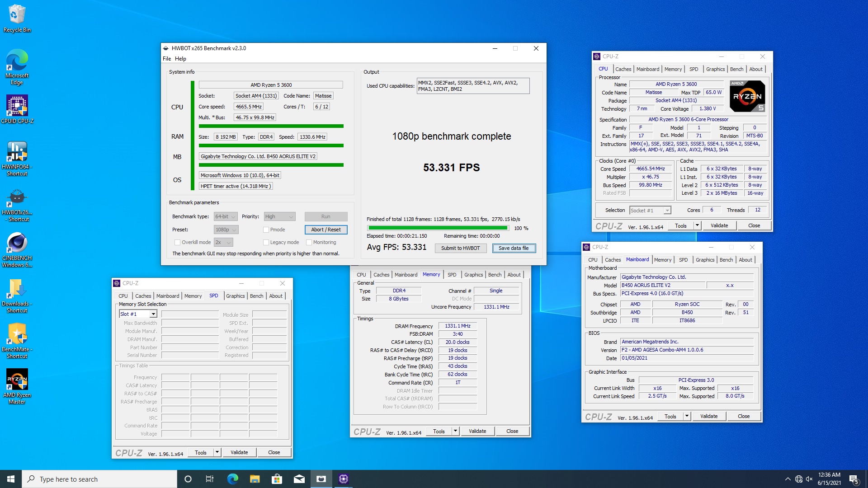Image resolution: width=868 pixels, height=488 pixels.
Task: Open Microsoft Edge desktop shortcut
Action: tap(17, 66)
